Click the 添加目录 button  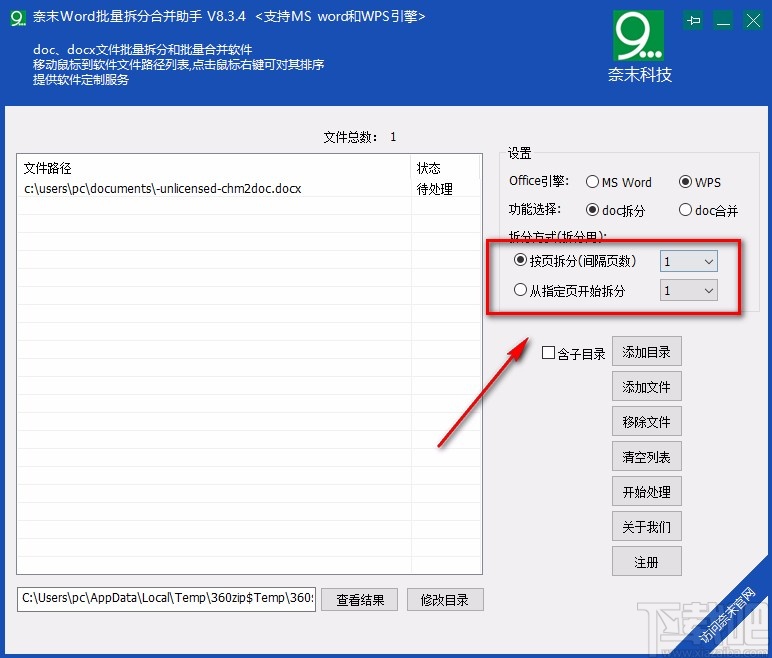tap(646, 352)
